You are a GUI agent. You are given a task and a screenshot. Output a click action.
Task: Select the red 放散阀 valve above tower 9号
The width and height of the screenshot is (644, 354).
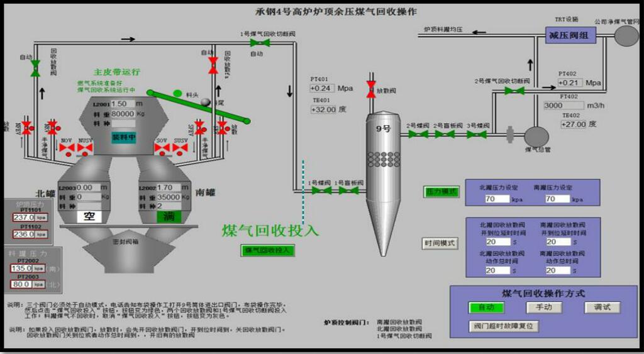[371, 91]
